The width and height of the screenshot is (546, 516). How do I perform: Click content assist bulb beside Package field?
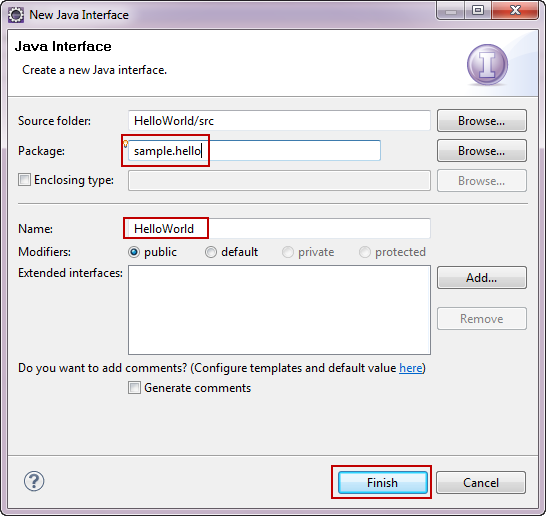(x=126, y=143)
